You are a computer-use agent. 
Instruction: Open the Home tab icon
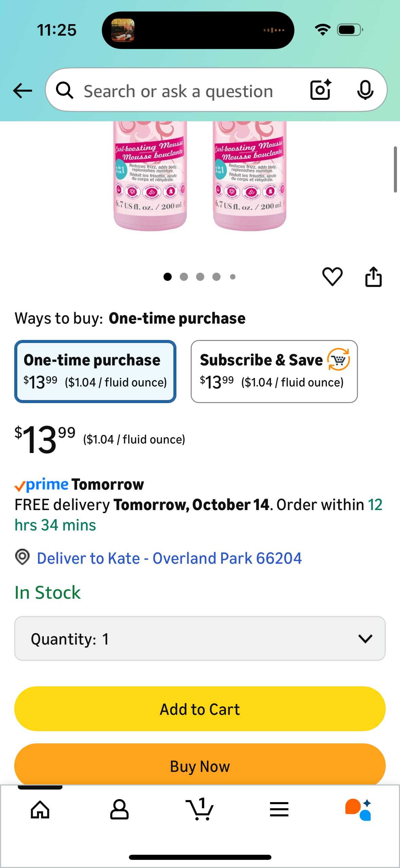tap(40, 810)
